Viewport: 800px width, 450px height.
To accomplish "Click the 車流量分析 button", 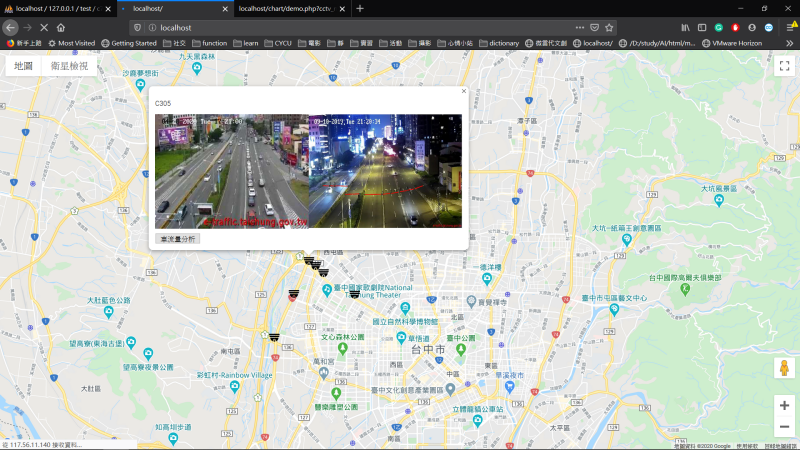I will point(178,239).
